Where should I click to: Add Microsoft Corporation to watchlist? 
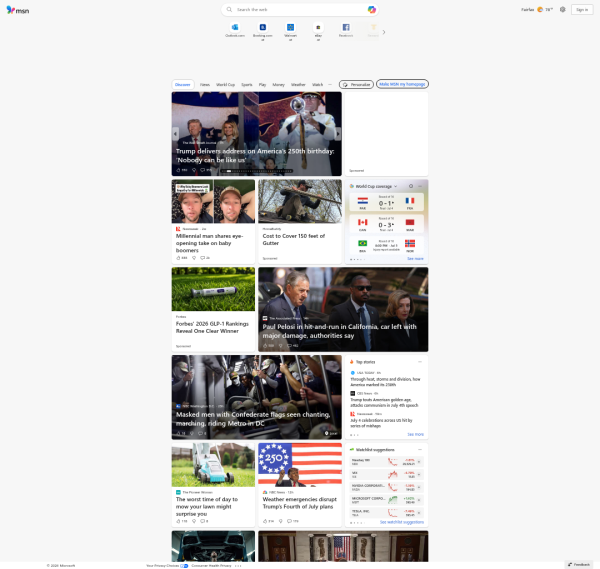[419, 500]
